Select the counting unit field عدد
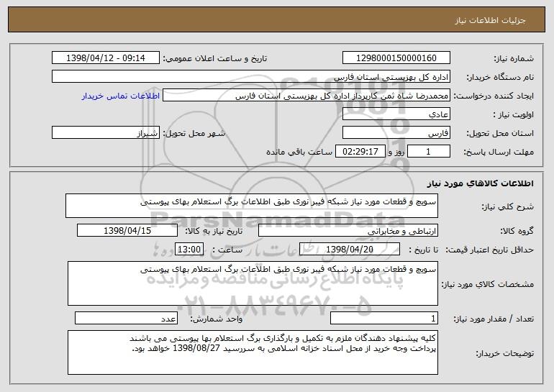This screenshot has height=392, width=554. 126,318
